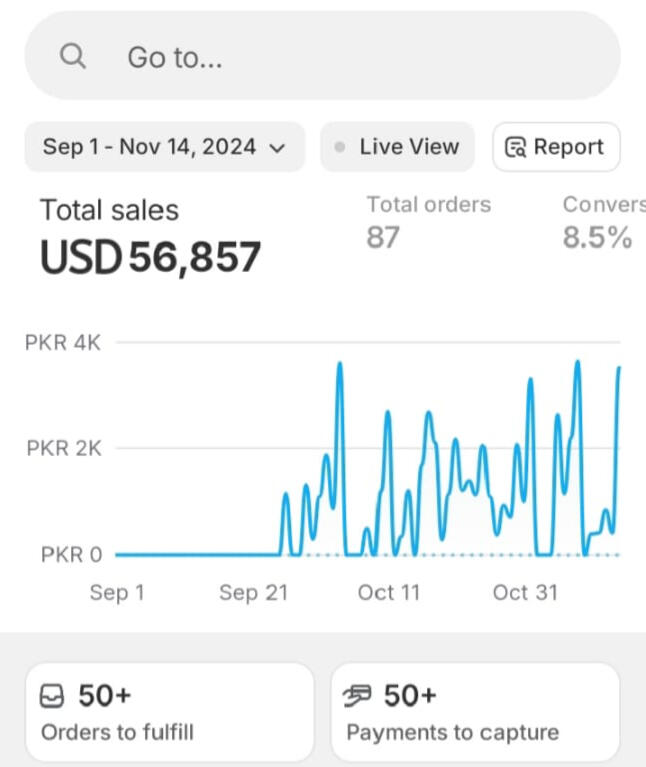Expand the date range chevron arrow
The image size is (646, 767).
click(x=278, y=148)
